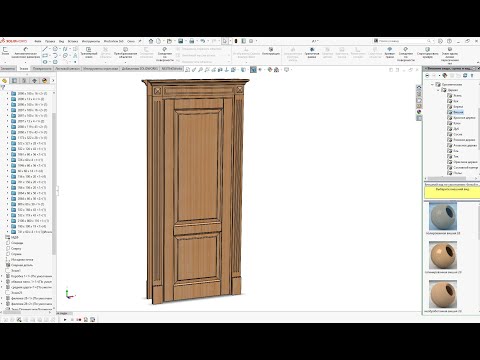Viewport: 480px width, 360px height.
Task: Open the Вид menu
Action: click(61, 41)
